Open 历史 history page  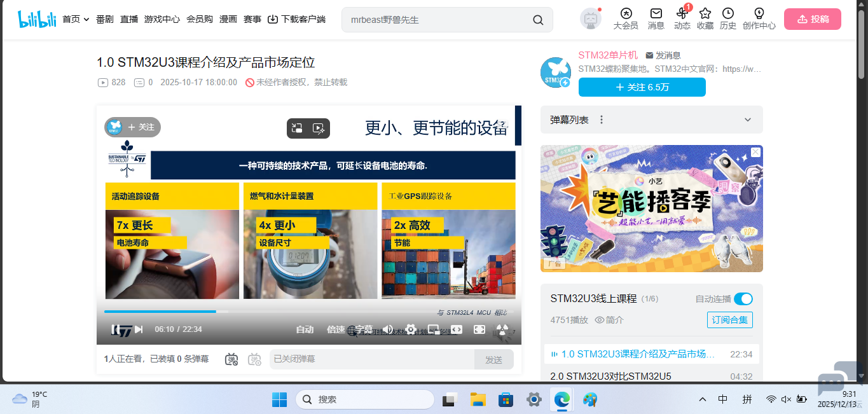coord(727,19)
